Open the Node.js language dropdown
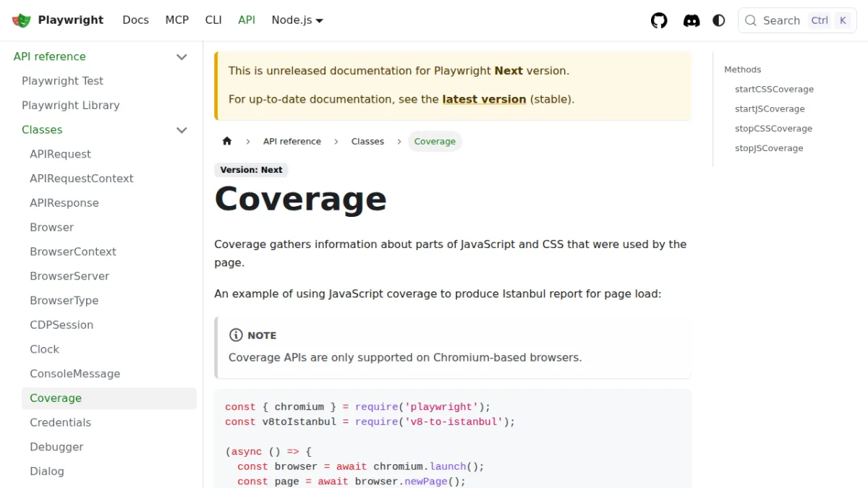The width and height of the screenshot is (868, 488). coord(297,20)
